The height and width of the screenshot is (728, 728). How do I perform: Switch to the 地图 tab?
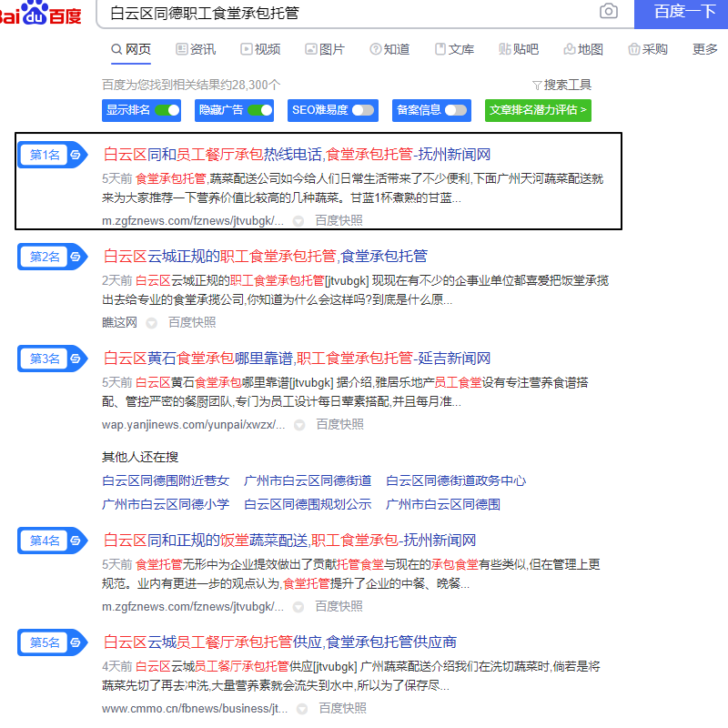583,49
